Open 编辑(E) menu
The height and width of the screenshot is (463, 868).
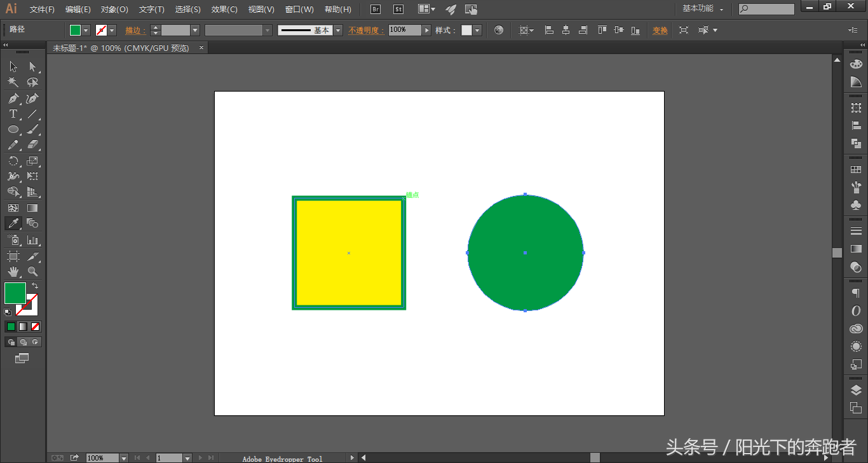click(78, 9)
